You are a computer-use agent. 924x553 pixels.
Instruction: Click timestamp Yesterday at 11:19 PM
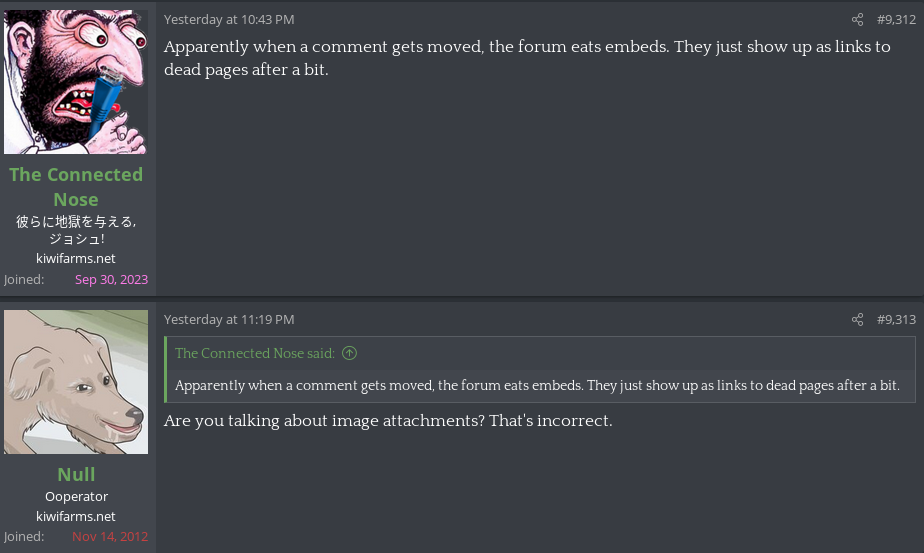point(229,320)
